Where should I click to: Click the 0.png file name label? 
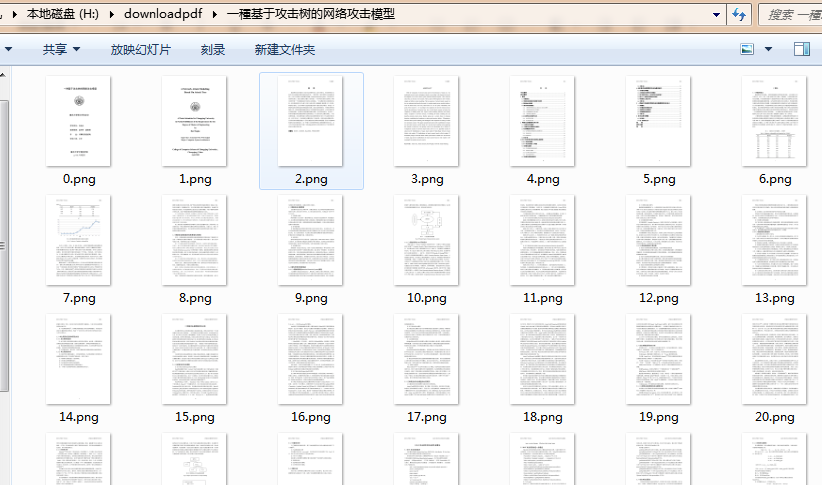(x=79, y=179)
